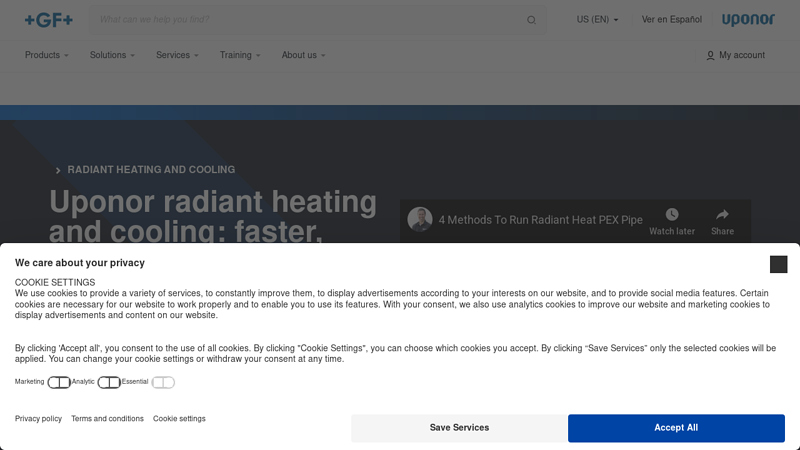The width and height of the screenshot is (800, 450).
Task: Click the search magnifier icon
Action: (x=531, y=20)
